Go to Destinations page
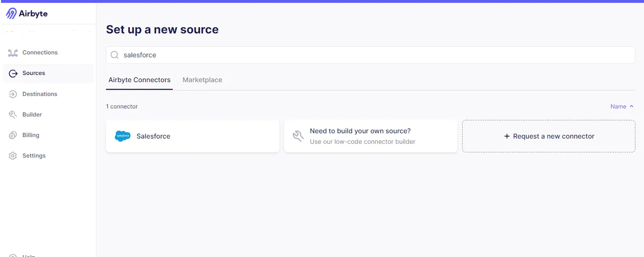Viewport: 644px width, 257px height. tap(40, 94)
